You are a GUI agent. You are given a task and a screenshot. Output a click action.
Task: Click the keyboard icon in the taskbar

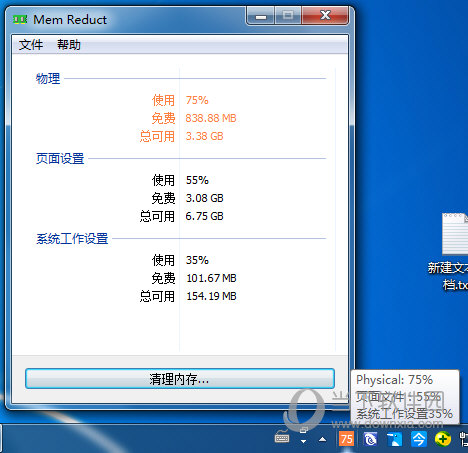click(x=282, y=436)
